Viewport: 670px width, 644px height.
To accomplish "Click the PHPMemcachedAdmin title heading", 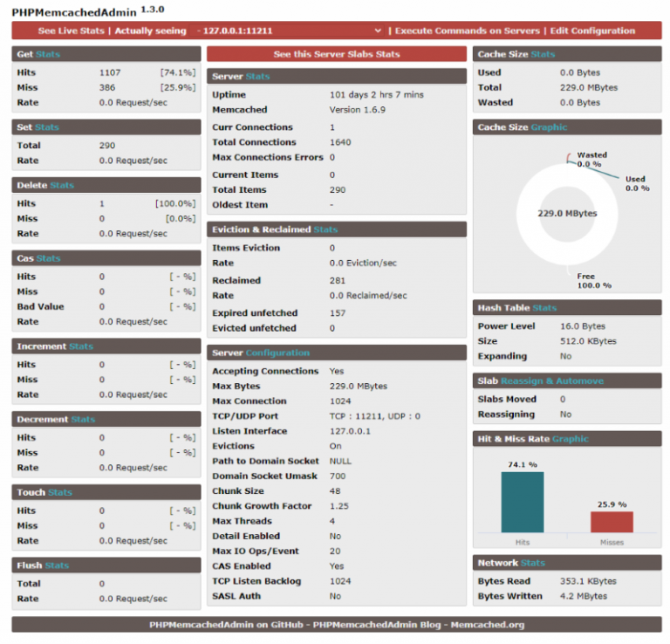I will (x=74, y=12).
